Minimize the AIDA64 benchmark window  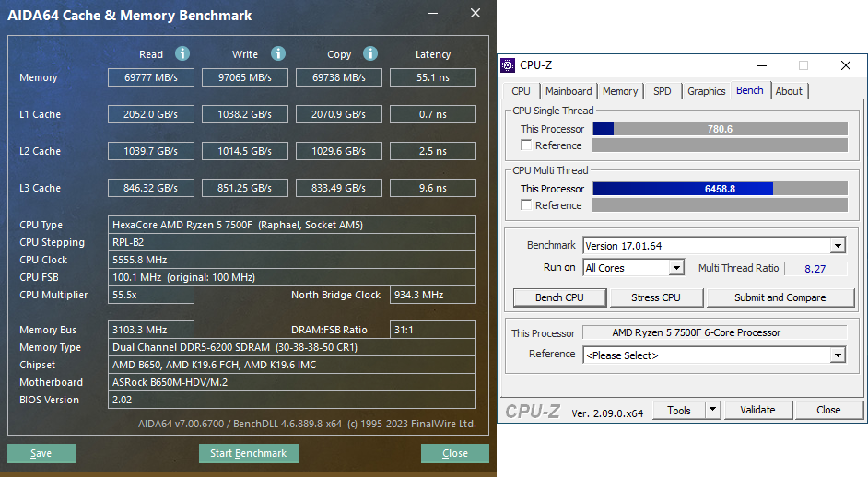433,13
